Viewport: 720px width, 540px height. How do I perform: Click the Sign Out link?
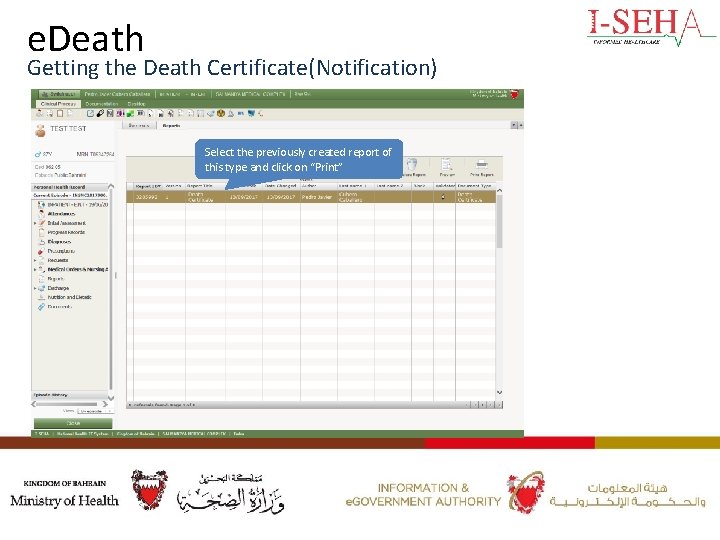pyautogui.click(x=302, y=94)
